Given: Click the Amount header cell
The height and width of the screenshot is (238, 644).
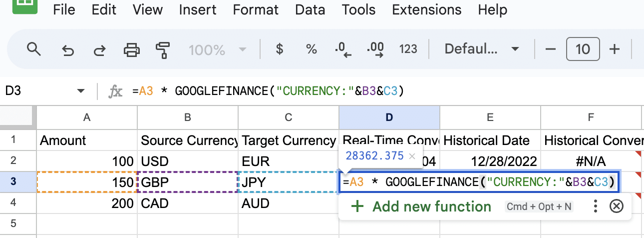Looking at the screenshot, I should (87, 140).
